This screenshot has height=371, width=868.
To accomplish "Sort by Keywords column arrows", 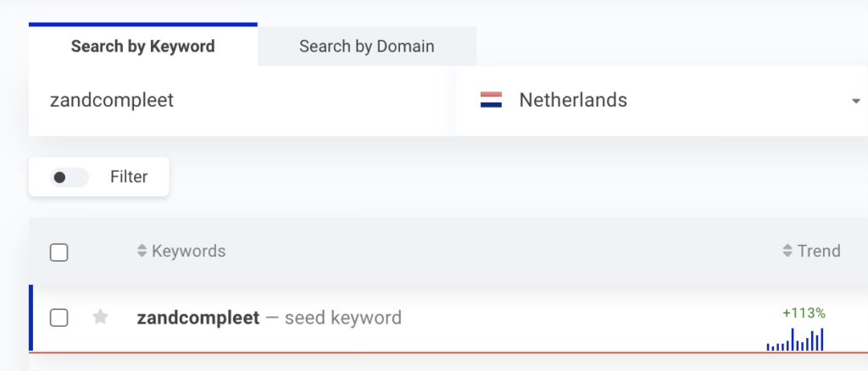I will pos(142,251).
